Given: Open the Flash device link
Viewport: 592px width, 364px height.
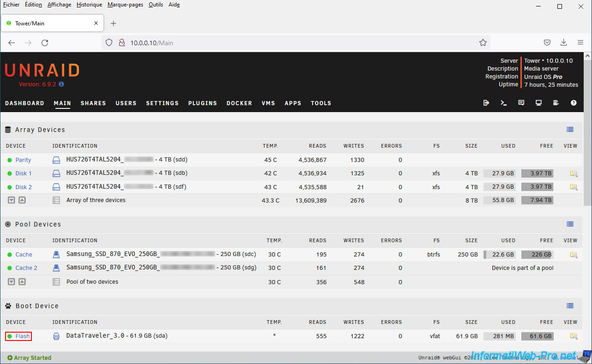Looking at the screenshot, I should [x=22, y=336].
